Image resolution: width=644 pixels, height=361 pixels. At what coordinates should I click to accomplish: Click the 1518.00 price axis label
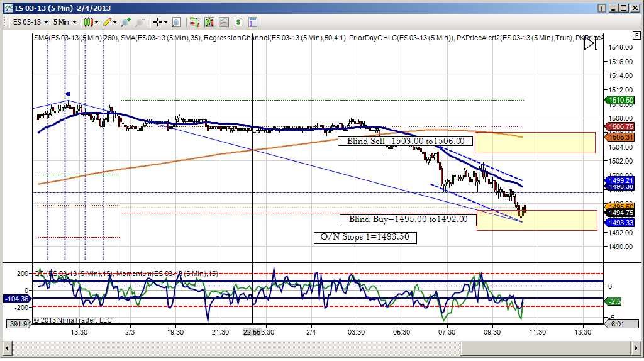click(620, 47)
